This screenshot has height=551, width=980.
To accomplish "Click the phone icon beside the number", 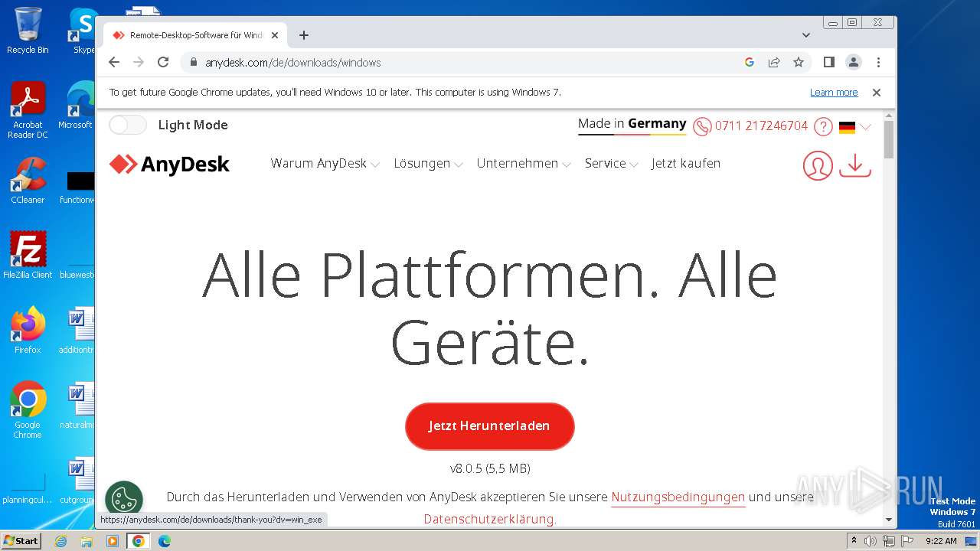I will (702, 126).
